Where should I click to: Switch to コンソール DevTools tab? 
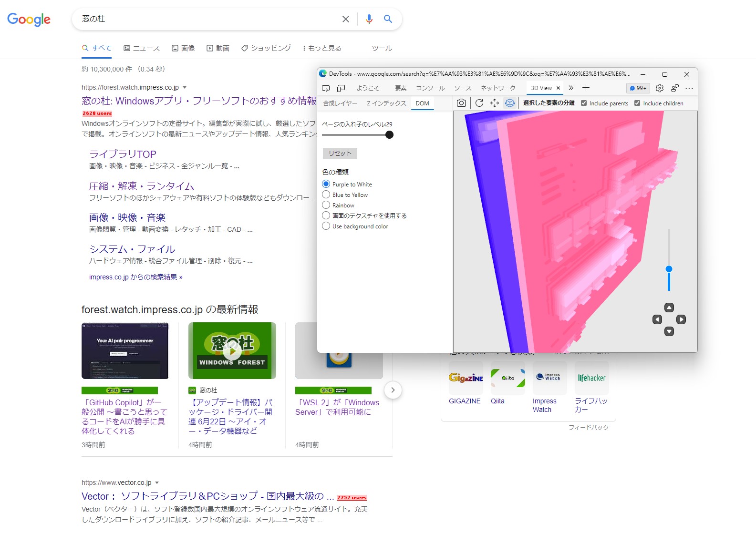click(x=430, y=88)
